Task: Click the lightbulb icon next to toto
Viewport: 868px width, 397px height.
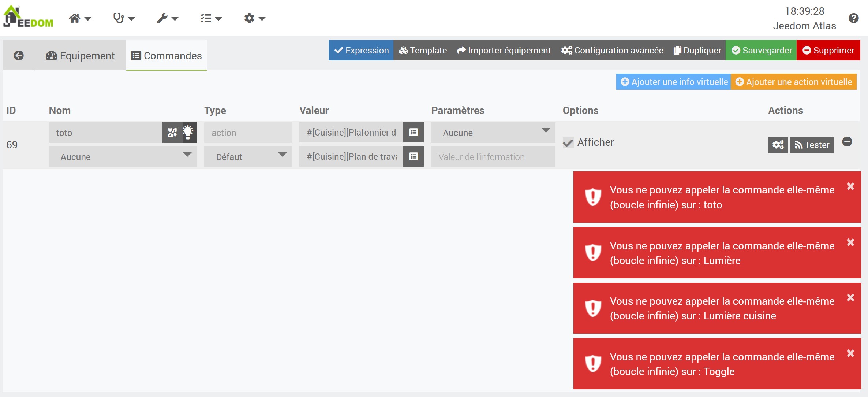Action: click(x=188, y=133)
